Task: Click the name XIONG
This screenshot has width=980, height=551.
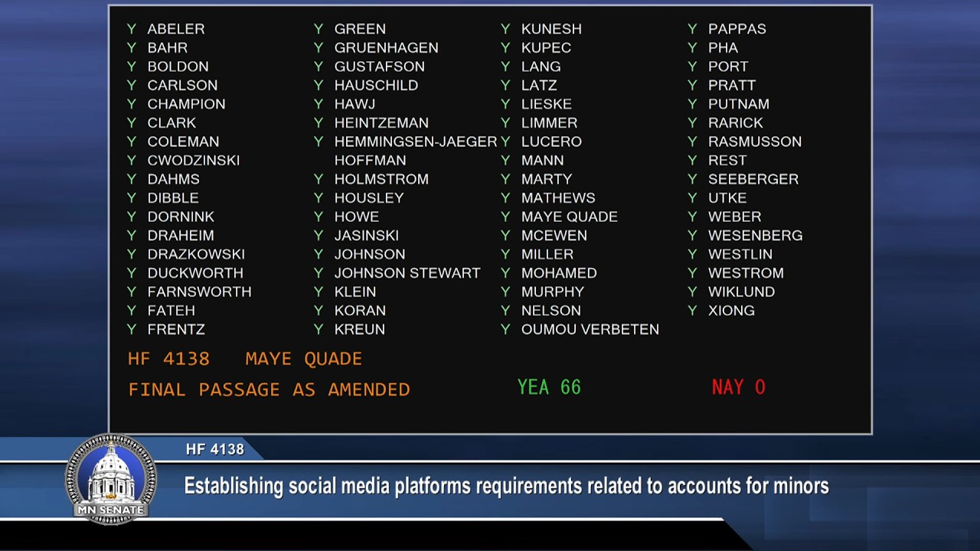Action: click(x=732, y=310)
